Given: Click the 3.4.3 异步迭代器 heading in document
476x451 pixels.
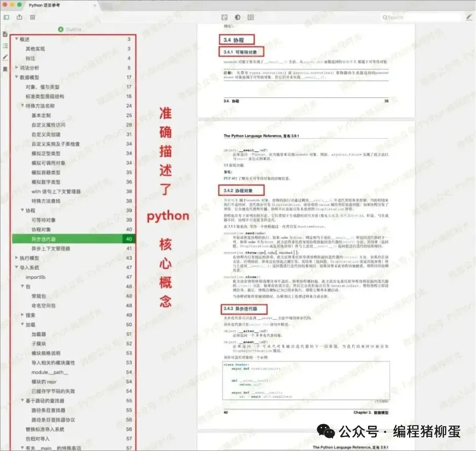Looking at the screenshot, I should pyautogui.click(x=240, y=308).
